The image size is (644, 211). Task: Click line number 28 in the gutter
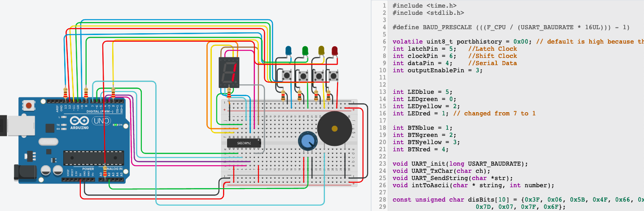click(382, 199)
